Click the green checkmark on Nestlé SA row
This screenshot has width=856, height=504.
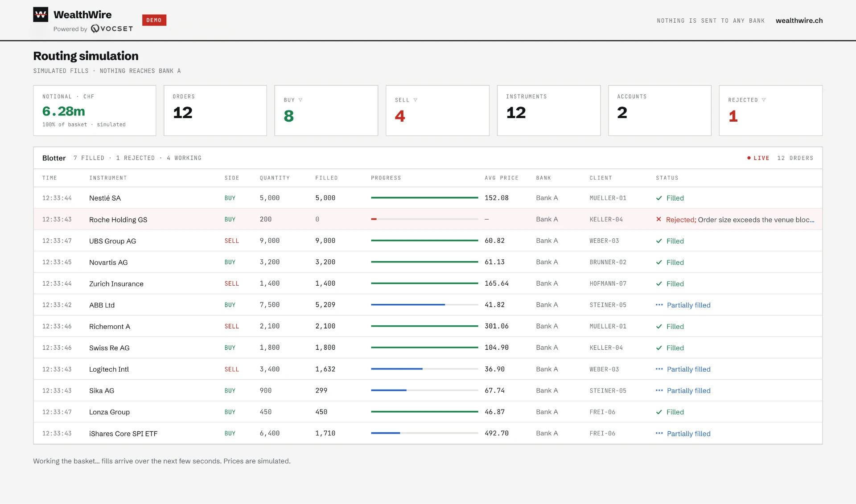tap(659, 198)
